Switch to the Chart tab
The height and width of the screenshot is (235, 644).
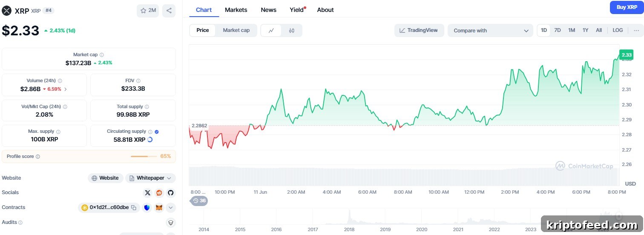pyautogui.click(x=204, y=10)
